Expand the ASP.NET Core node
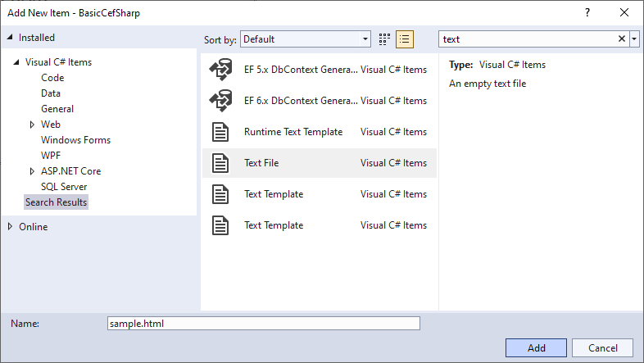This screenshot has height=363, width=644. [x=32, y=171]
